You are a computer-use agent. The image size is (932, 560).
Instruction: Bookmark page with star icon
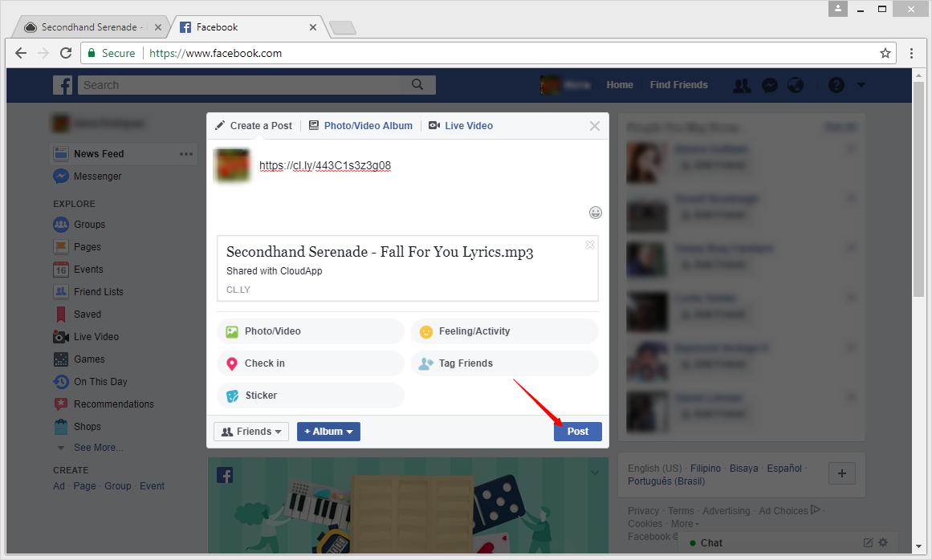tap(885, 53)
